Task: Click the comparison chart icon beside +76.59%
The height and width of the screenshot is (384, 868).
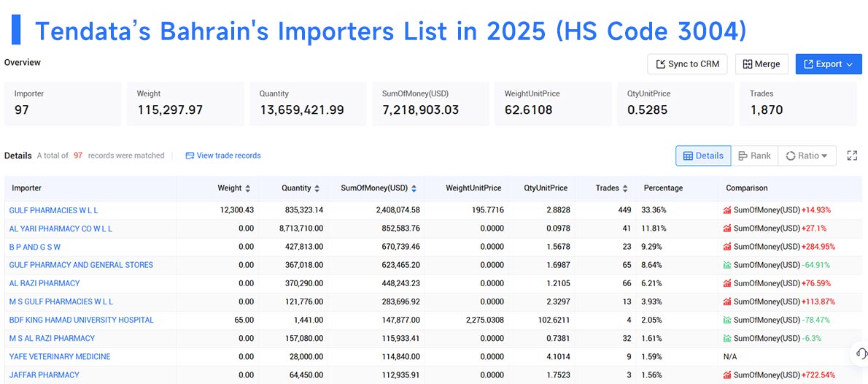Action: [x=727, y=283]
